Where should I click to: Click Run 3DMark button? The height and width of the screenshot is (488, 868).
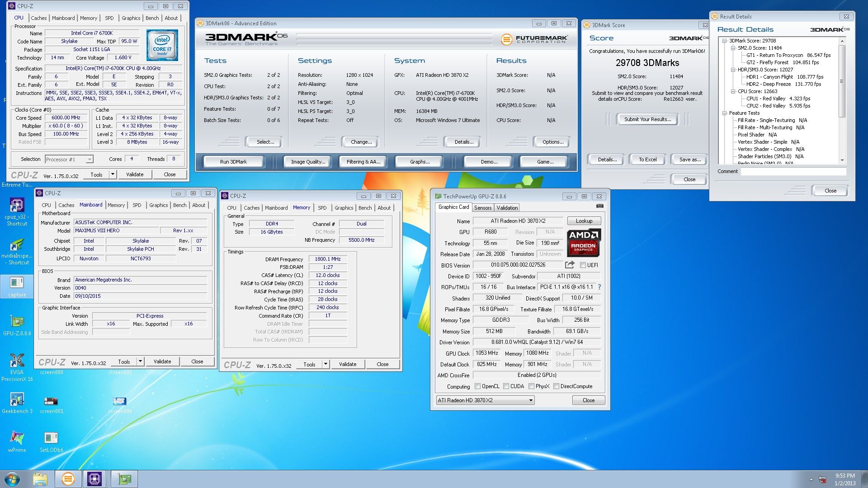coord(233,162)
